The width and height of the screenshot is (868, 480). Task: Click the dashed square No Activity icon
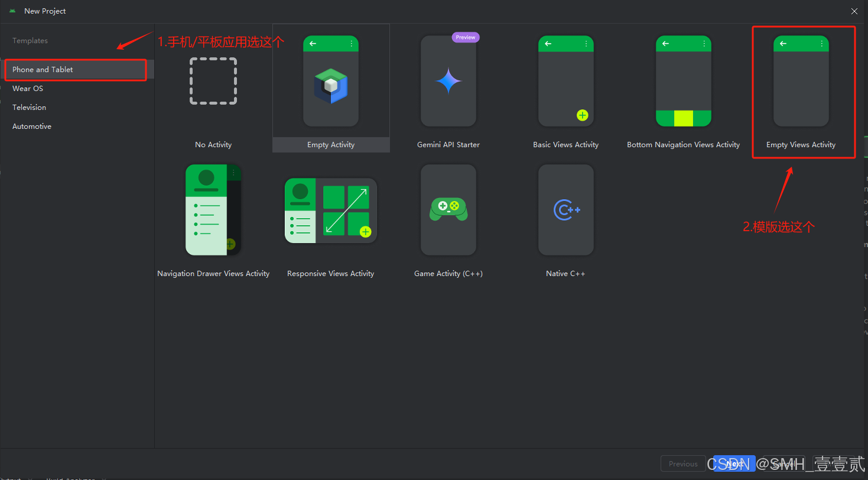213,81
